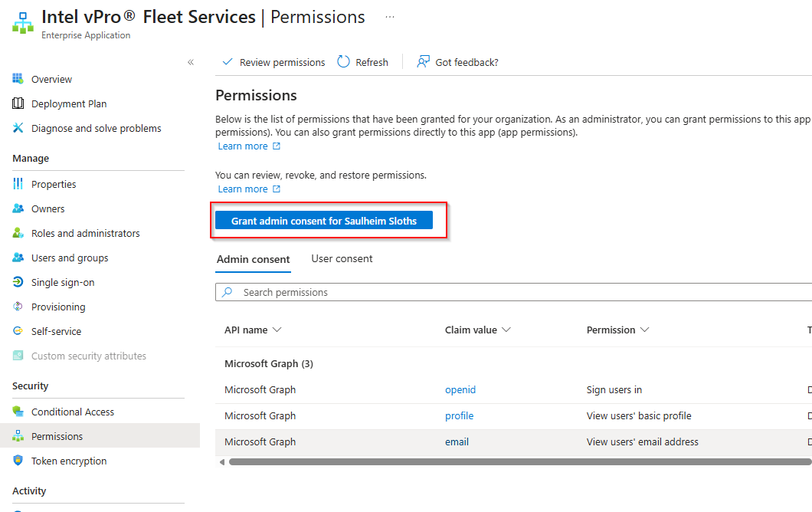Sort by Permission column chevron
Image resolution: width=812 pixels, height=512 pixels.
[x=645, y=330]
